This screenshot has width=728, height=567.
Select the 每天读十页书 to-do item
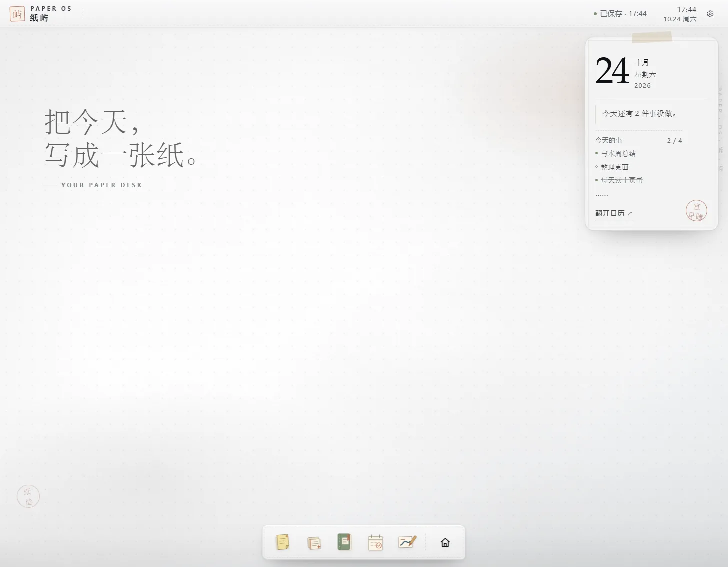[x=622, y=180]
